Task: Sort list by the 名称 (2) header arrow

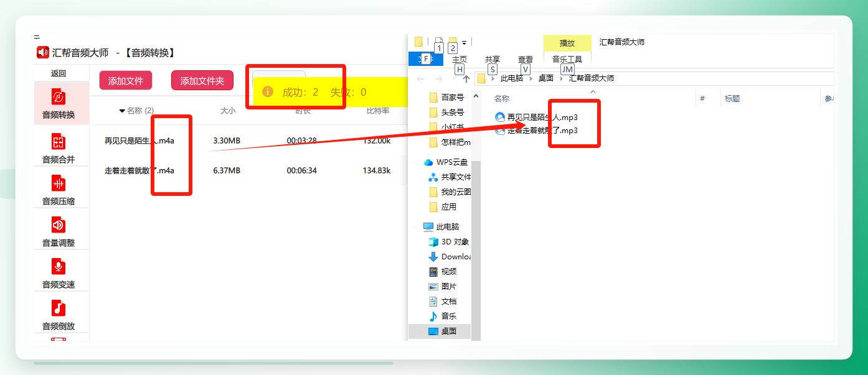Action: (122, 111)
